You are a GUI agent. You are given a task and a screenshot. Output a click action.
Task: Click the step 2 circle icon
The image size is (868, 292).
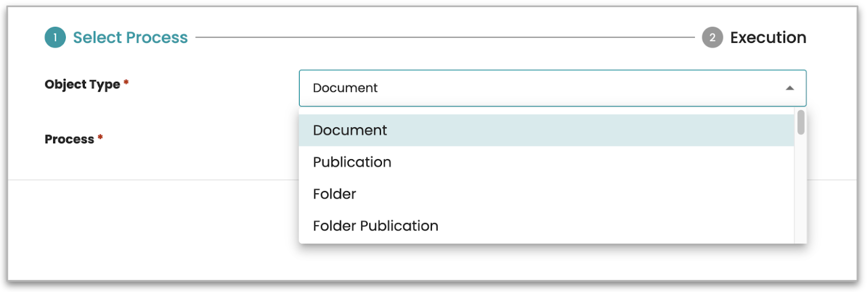pyautogui.click(x=712, y=37)
